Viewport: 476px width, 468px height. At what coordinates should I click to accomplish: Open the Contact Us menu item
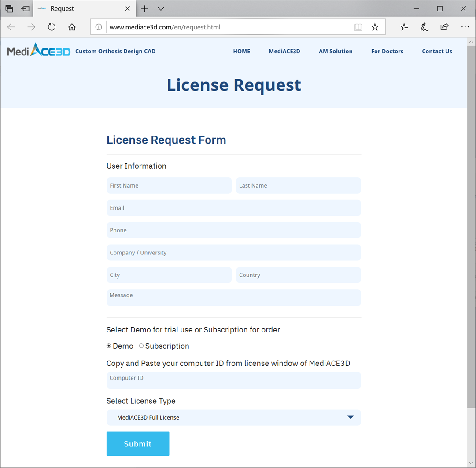tap(437, 52)
